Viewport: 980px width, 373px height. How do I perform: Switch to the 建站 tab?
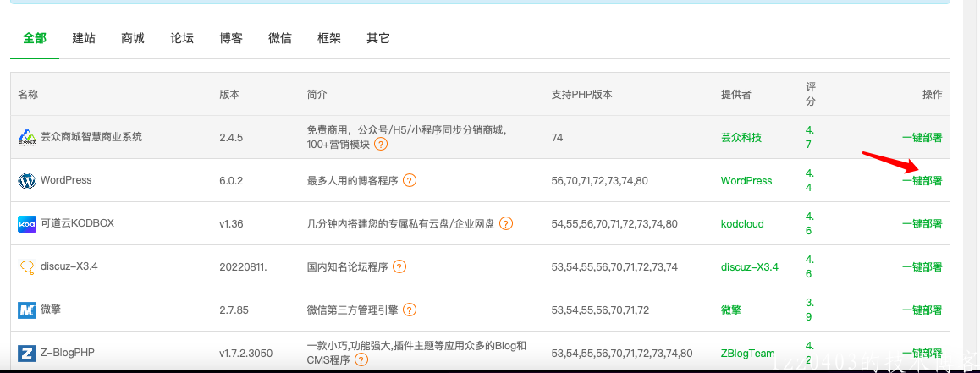click(84, 38)
